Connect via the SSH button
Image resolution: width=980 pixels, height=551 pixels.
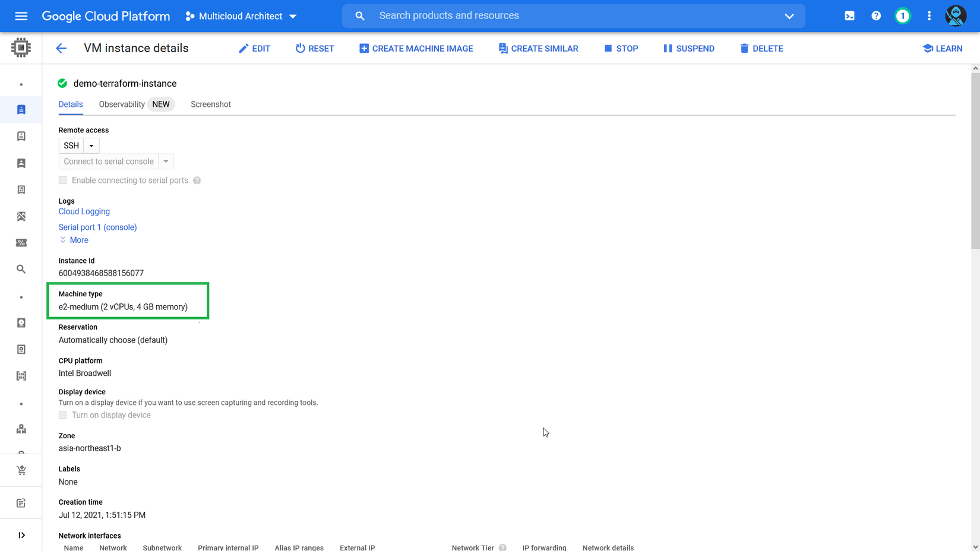click(71, 145)
